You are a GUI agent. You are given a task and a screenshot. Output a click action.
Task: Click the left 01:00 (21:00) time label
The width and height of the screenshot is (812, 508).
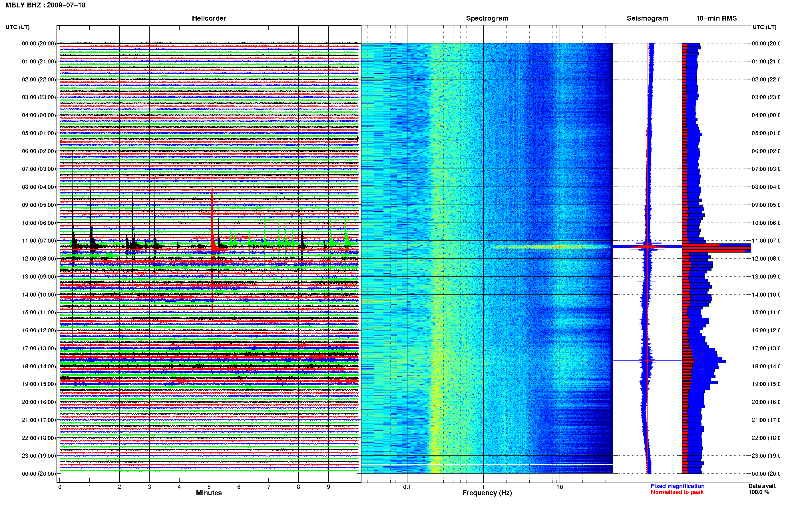(x=39, y=61)
